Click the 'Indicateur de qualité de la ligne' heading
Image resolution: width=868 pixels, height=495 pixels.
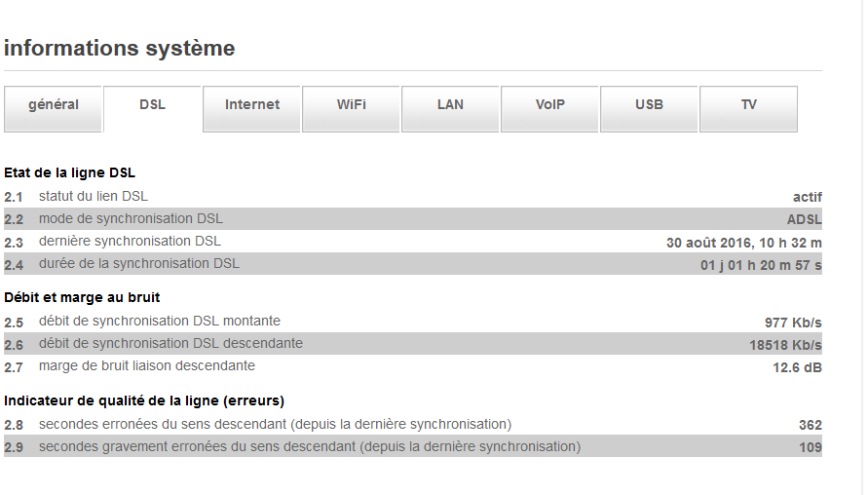[144, 400]
